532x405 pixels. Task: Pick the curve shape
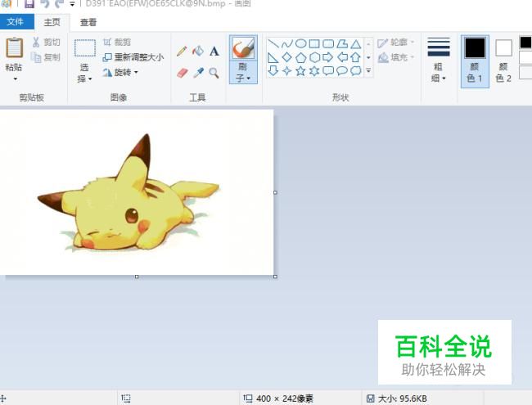point(287,43)
